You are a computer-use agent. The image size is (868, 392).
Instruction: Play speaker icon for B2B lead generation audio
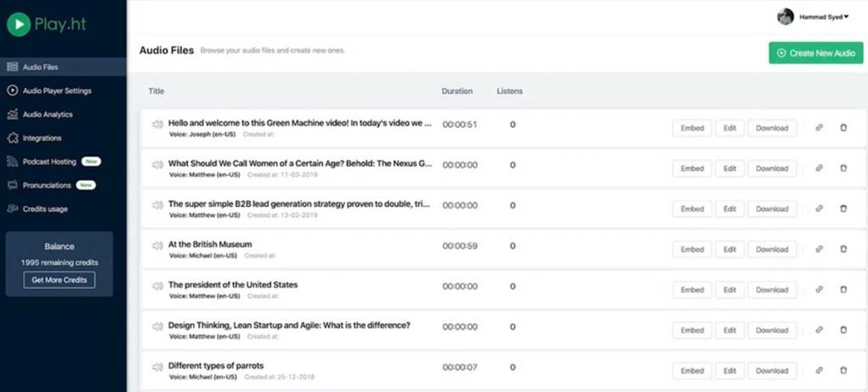157,205
